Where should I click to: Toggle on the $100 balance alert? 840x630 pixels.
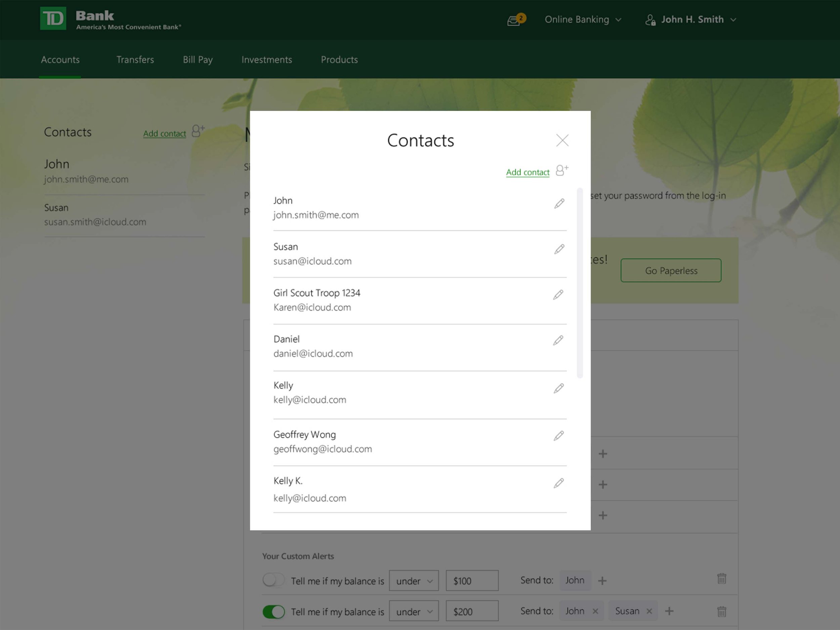coord(274,580)
